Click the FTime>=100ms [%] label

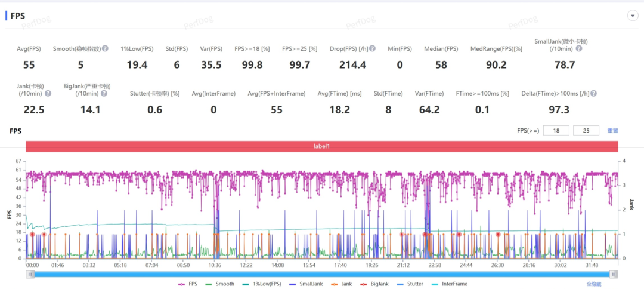pos(482,94)
